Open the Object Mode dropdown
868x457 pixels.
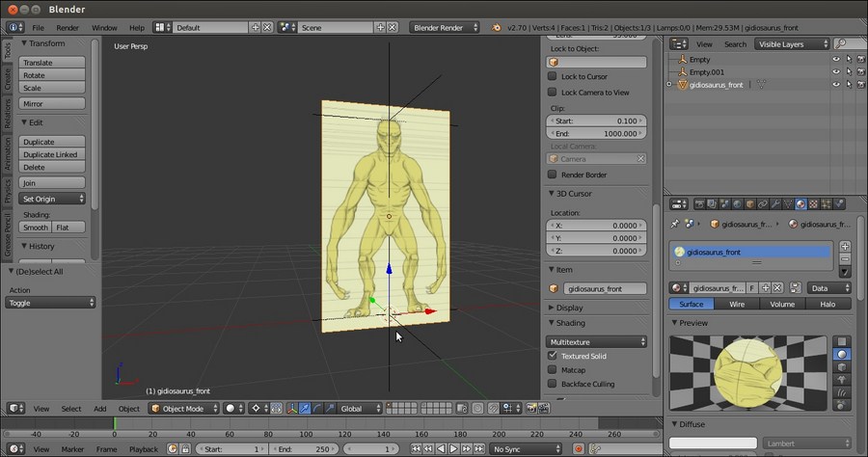coord(184,409)
